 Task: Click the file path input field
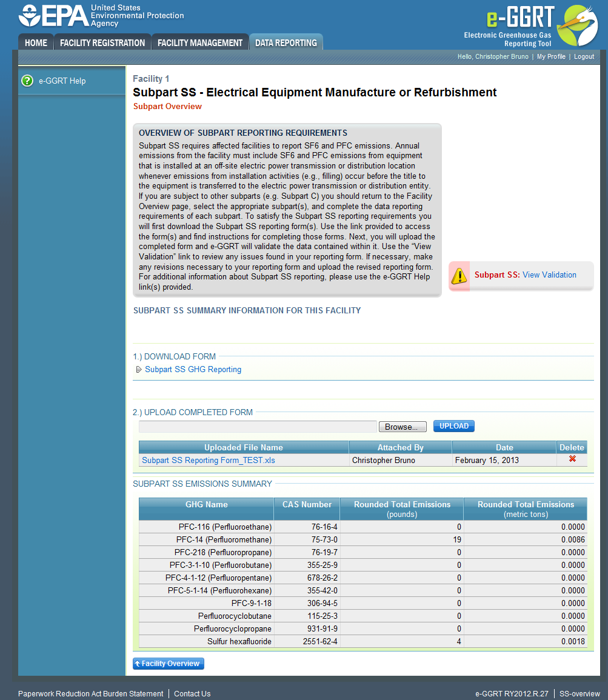(x=258, y=427)
